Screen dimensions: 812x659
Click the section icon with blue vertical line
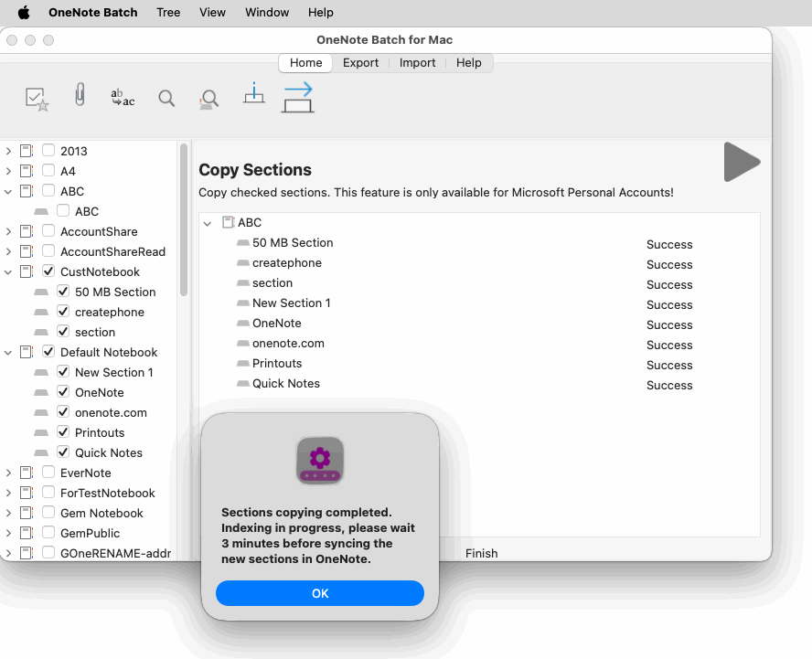254,94
